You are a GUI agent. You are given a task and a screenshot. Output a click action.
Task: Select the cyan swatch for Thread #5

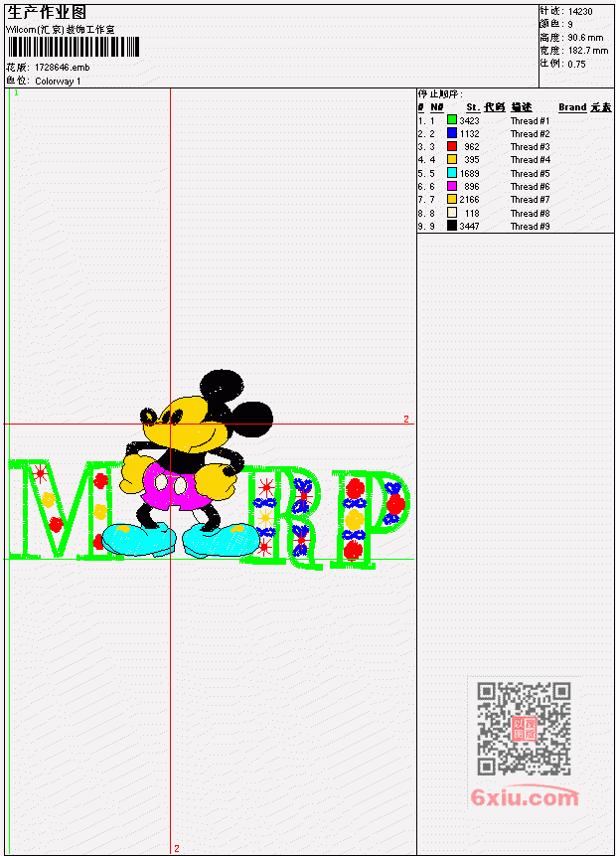tap(452, 173)
